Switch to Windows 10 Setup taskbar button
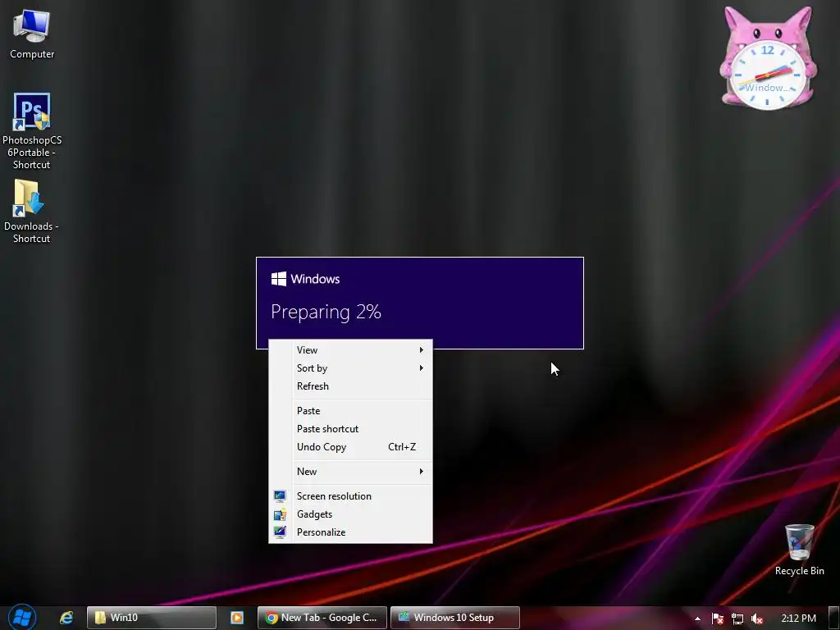840x630 pixels. click(x=454, y=618)
